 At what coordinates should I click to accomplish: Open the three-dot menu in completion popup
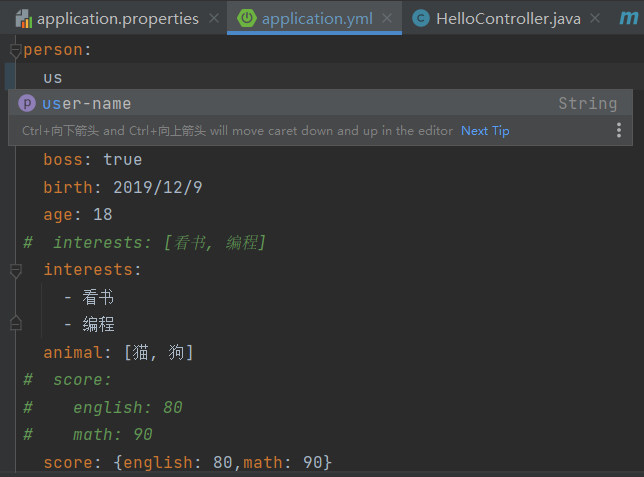pos(619,130)
